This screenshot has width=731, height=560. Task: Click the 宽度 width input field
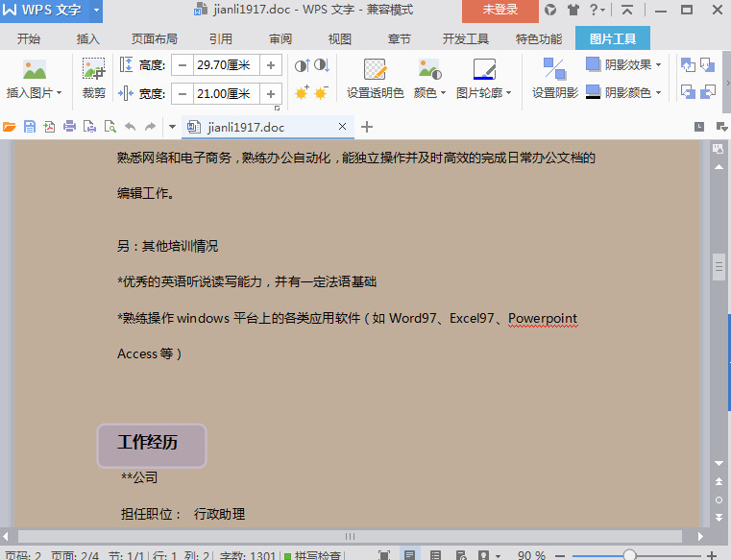[226, 94]
